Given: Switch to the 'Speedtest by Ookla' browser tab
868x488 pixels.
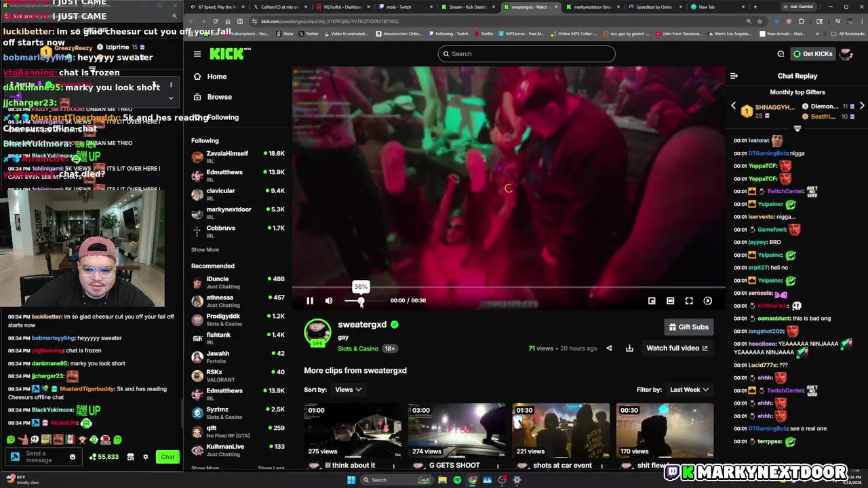Looking at the screenshot, I should click(x=654, y=7).
